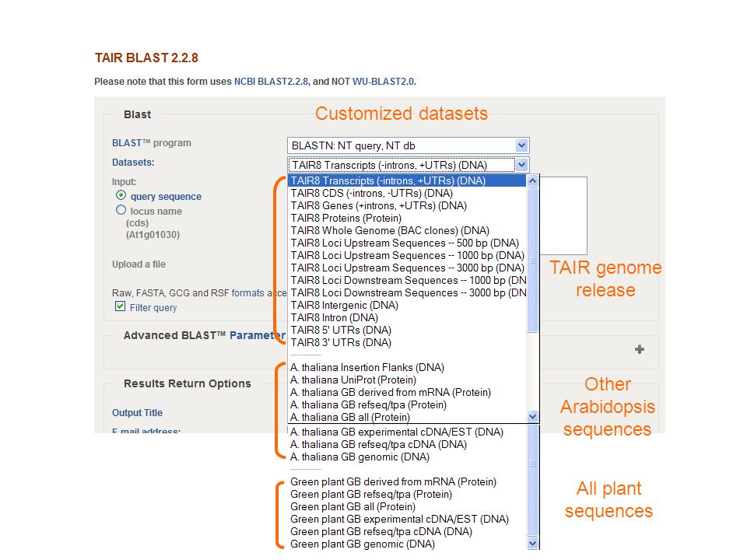747x560 pixels.
Task: Select A. thaliana GB derived from mRNA
Action: coord(407,392)
